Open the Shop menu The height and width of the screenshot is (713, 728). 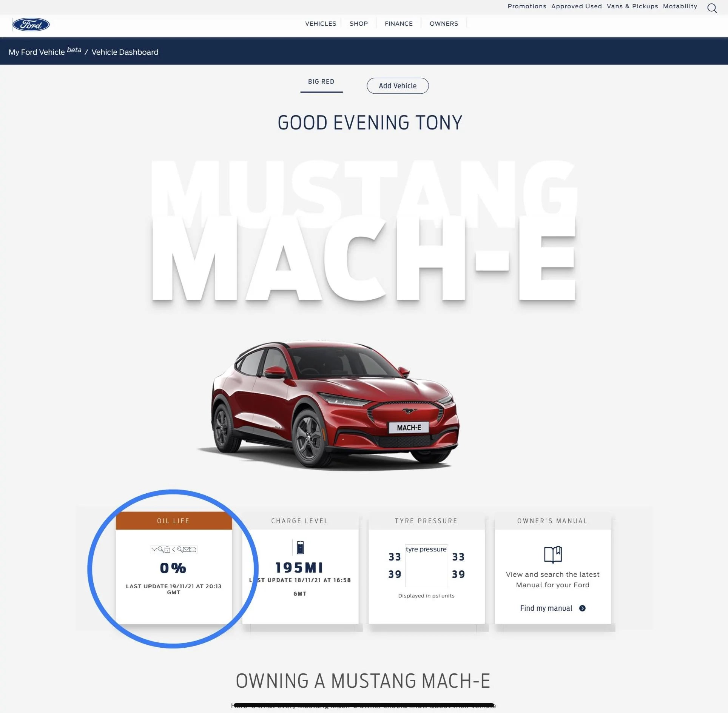coord(358,23)
